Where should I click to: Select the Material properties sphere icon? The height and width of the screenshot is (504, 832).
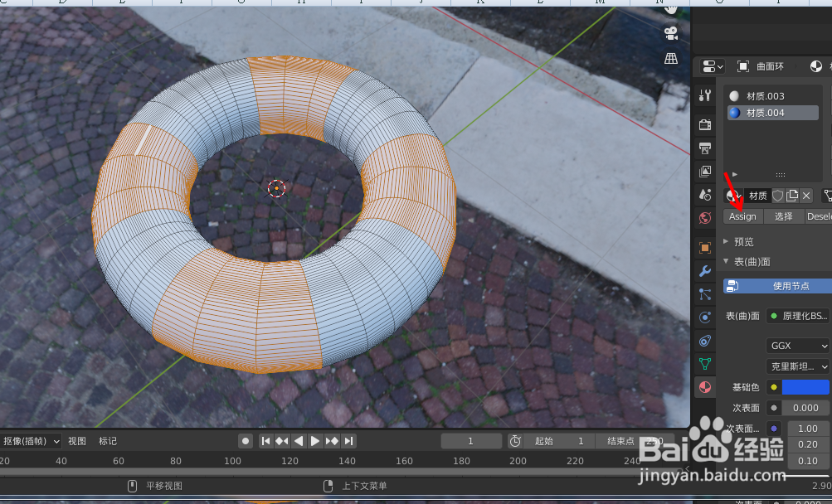click(x=704, y=386)
